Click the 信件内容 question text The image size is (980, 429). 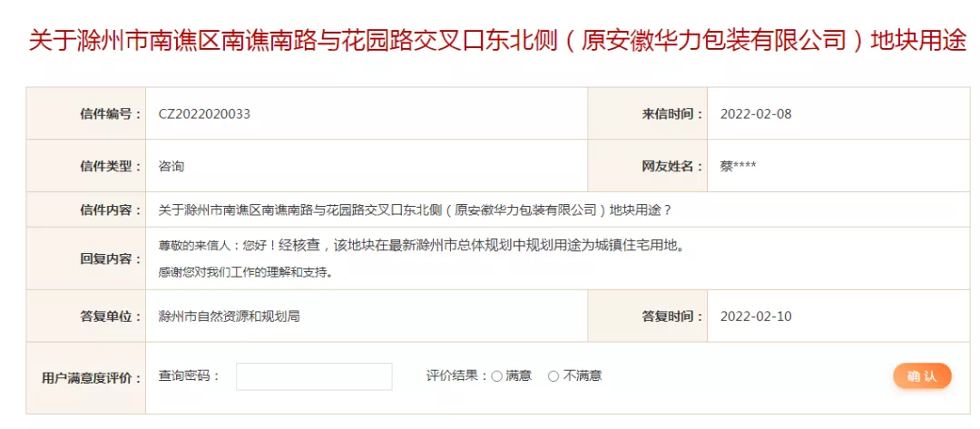click(x=415, y=210)
